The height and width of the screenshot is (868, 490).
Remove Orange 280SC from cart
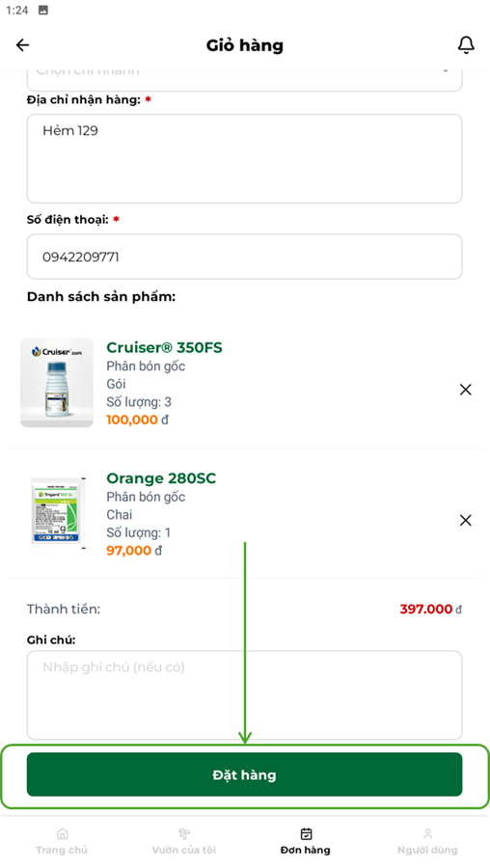[x=466, y=521]
